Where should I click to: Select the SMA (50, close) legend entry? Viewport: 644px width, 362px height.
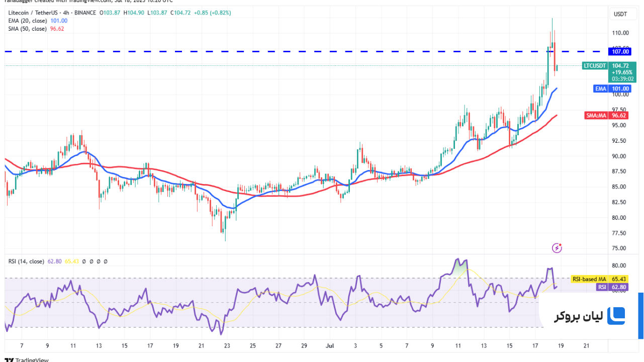point(27,29)
